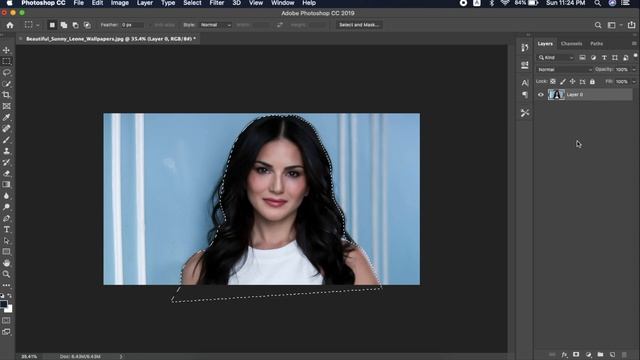Toggle type layer filter icon
The image size is (640, 360).
604,58
